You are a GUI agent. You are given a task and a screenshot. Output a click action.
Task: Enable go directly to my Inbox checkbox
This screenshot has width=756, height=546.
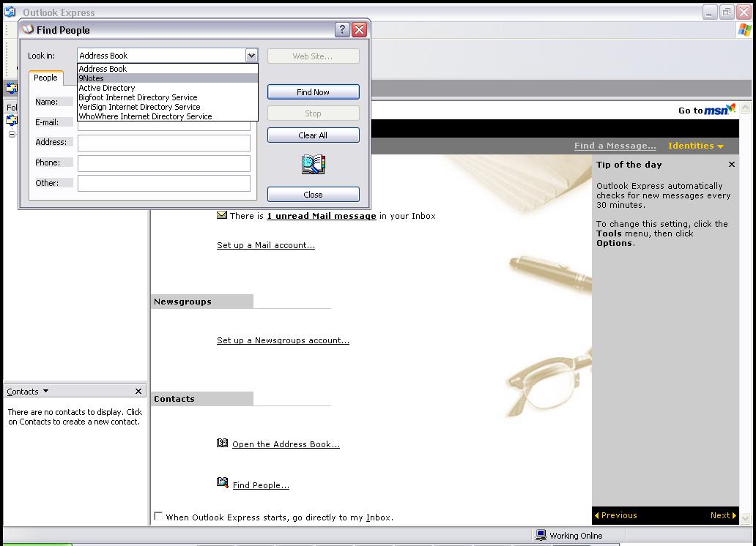tap(158, 516)
